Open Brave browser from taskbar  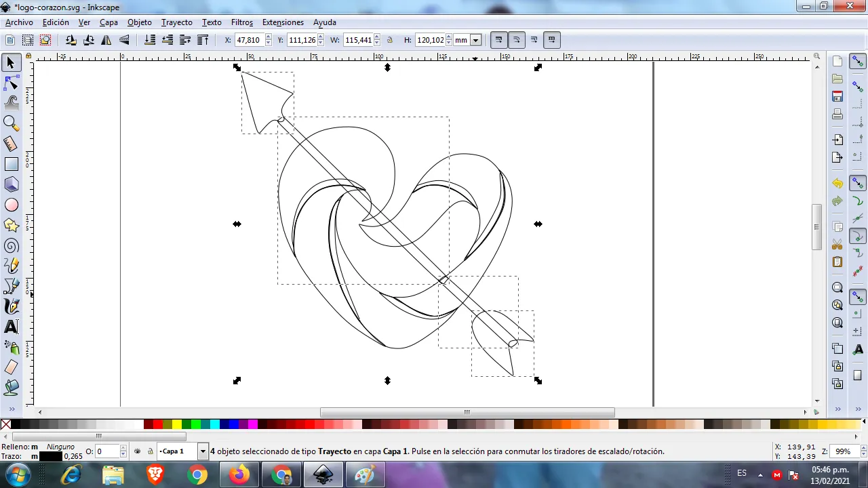[x=155, y=475]
